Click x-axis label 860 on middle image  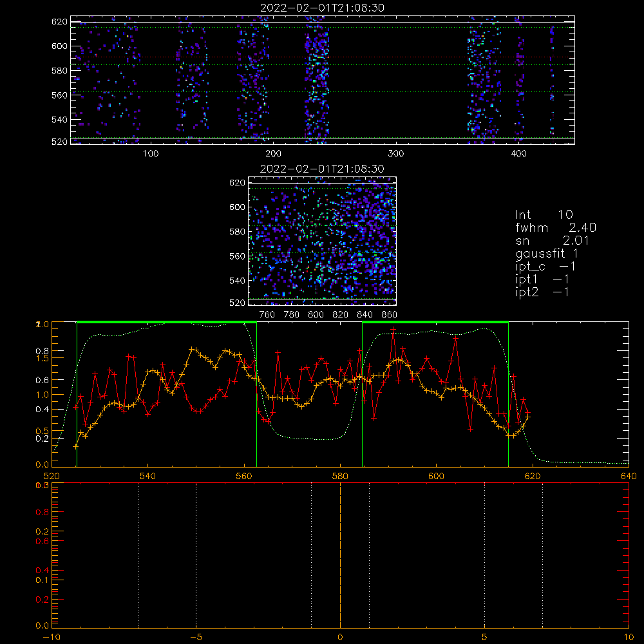[x=390, y=315]
